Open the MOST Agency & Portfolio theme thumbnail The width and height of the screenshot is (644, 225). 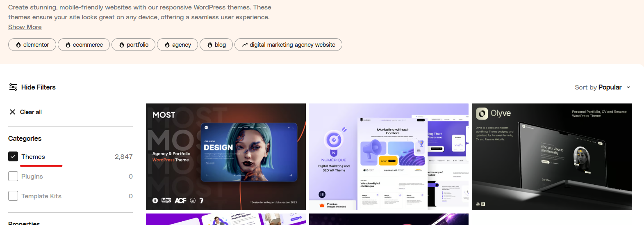click(225, 156)
